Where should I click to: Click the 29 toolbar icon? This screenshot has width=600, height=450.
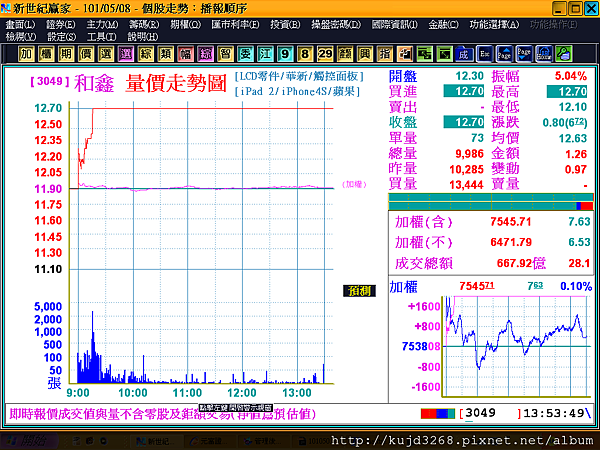click(325, 54)
